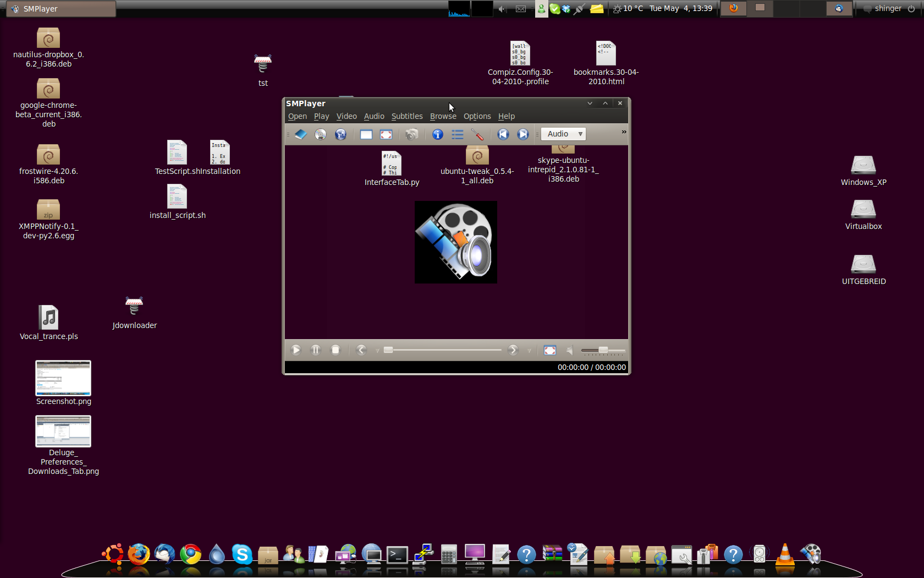Click the power button in top panel

(x=912, y=9)
